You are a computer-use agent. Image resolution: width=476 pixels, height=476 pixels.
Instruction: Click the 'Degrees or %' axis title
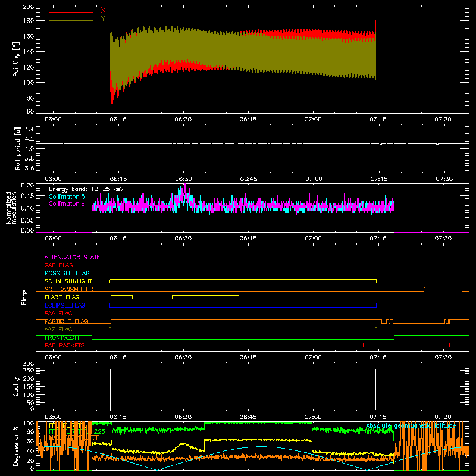[x=16, y=446]
